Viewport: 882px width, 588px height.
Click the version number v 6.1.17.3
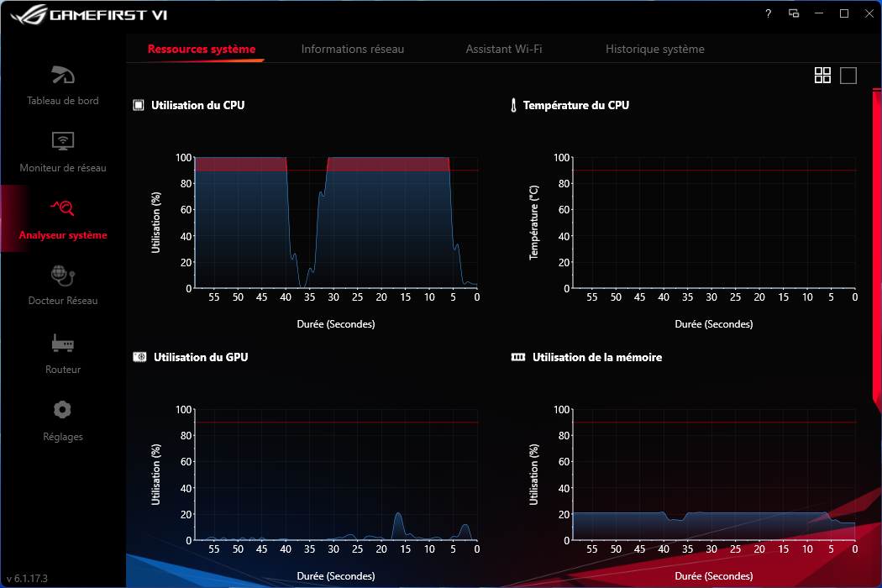point(27,579)
